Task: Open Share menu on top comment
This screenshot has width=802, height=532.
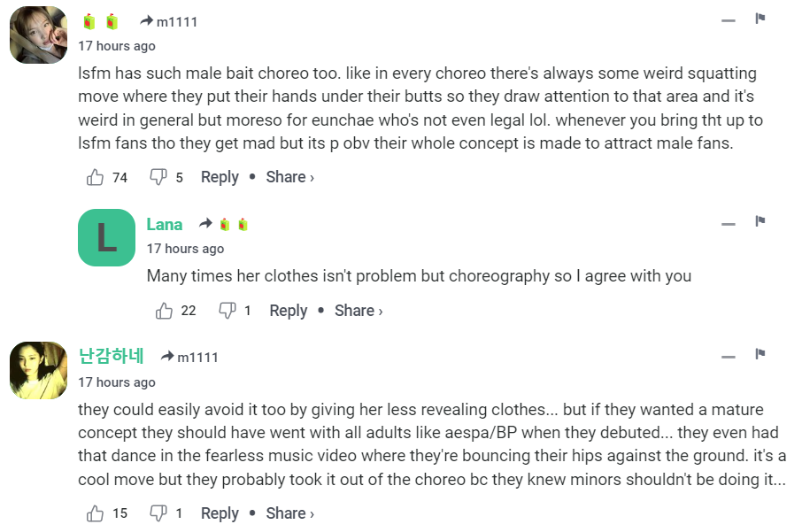Action: coord(289,177)
